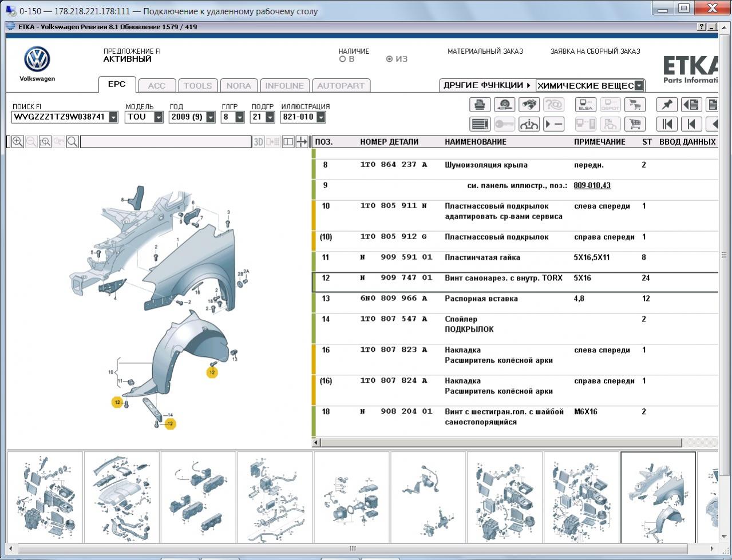Click the thumbnail strip horizontal scrollbar
The image size is (732, 560).
(353, 549)
